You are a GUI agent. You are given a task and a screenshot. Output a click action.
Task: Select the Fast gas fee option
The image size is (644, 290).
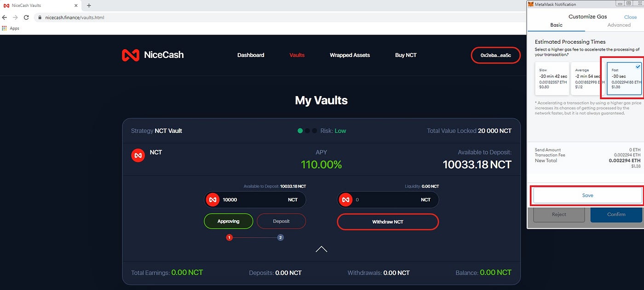click(x=624, y=79)
